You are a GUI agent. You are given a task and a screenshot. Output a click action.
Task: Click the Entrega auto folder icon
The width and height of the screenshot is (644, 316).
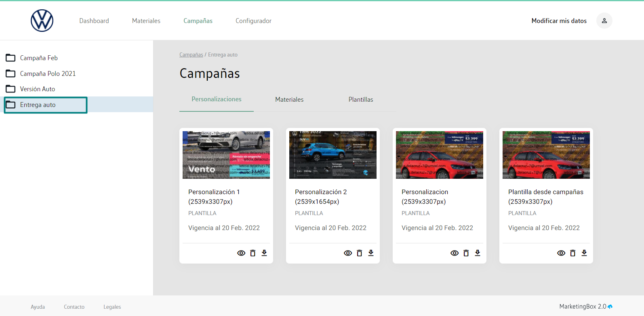(11, 105)
